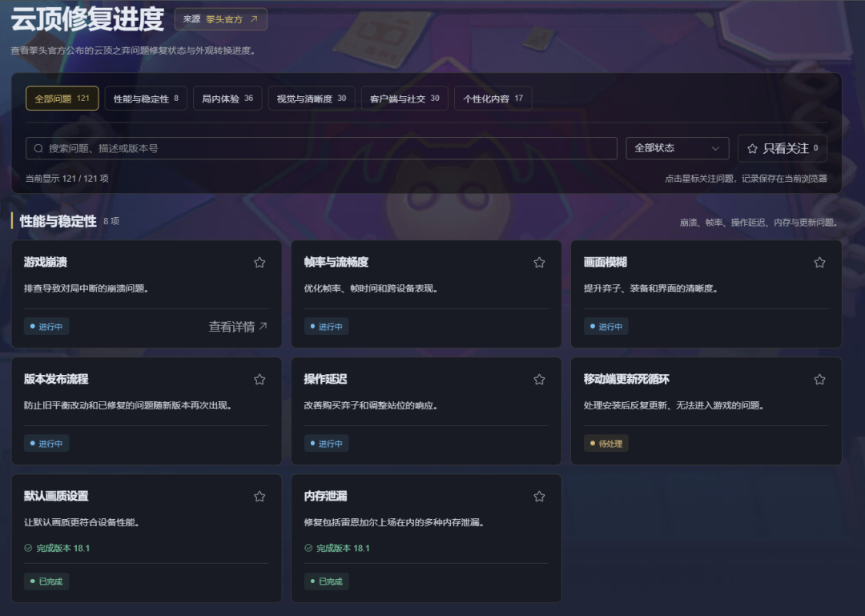865x616 pixels.
Task: Click 进行中 badge on 版本发布流程
Action: click(x=46, y=444)
